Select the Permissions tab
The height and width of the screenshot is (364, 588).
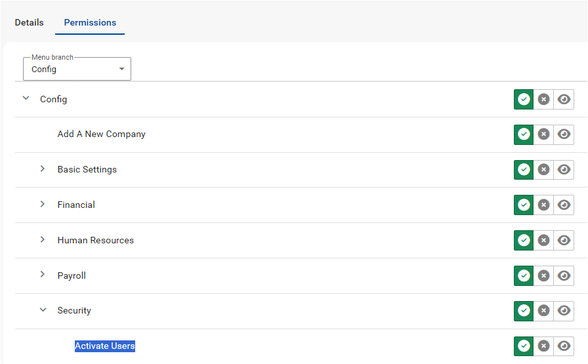tap(90, 22)
